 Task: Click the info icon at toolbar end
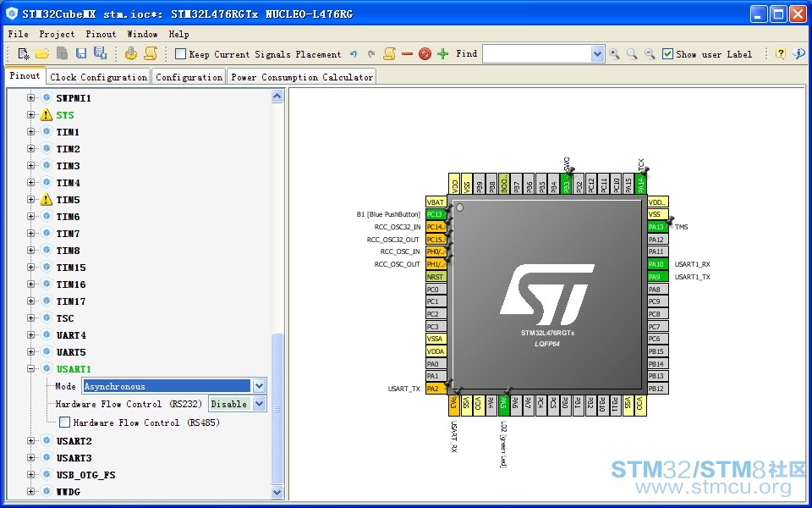click(x=799, y=54)
